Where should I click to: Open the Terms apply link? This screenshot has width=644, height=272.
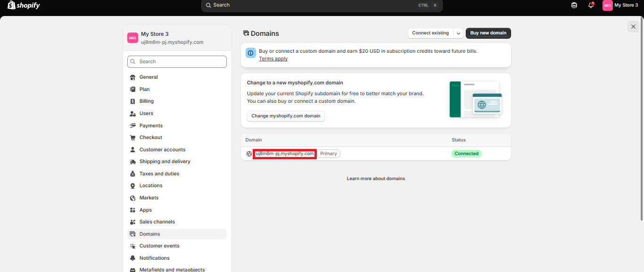pyautogui.click(x=273, y=59)
